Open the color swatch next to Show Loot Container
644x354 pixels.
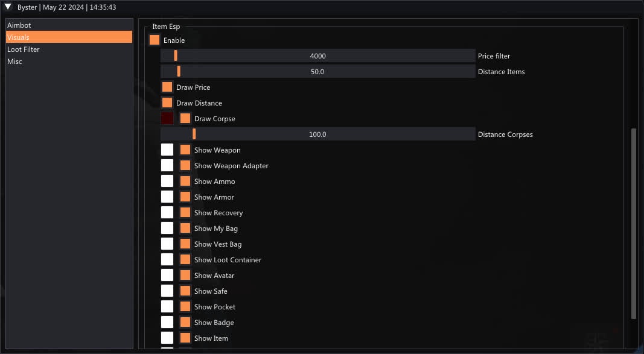[x=167, y=260]
